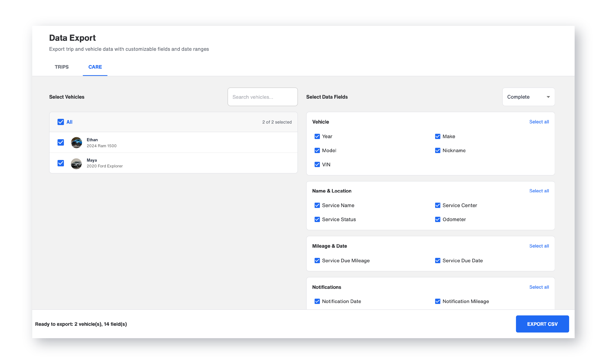Click Maya's Ford Explorer vehicle avatar
The width and height of the screenshot is (607, 364).
click(x=76, y=163)
